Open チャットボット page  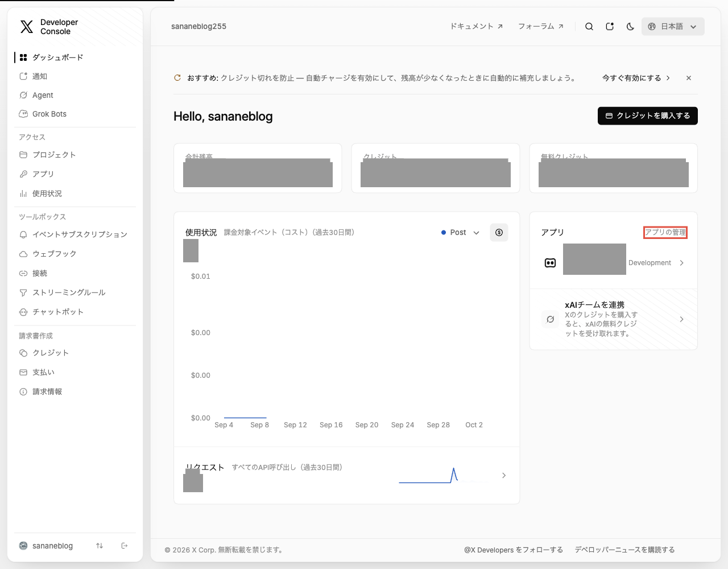pos(75,312)
